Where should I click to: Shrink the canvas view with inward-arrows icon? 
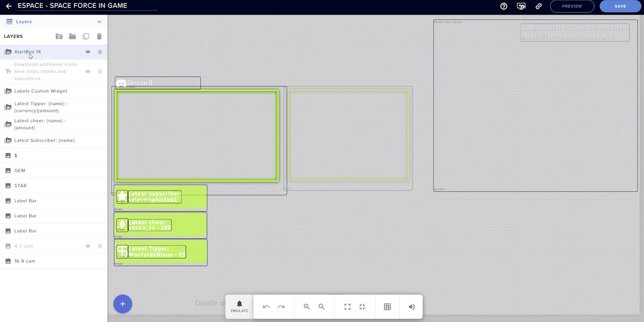click(x=362, y=307)
